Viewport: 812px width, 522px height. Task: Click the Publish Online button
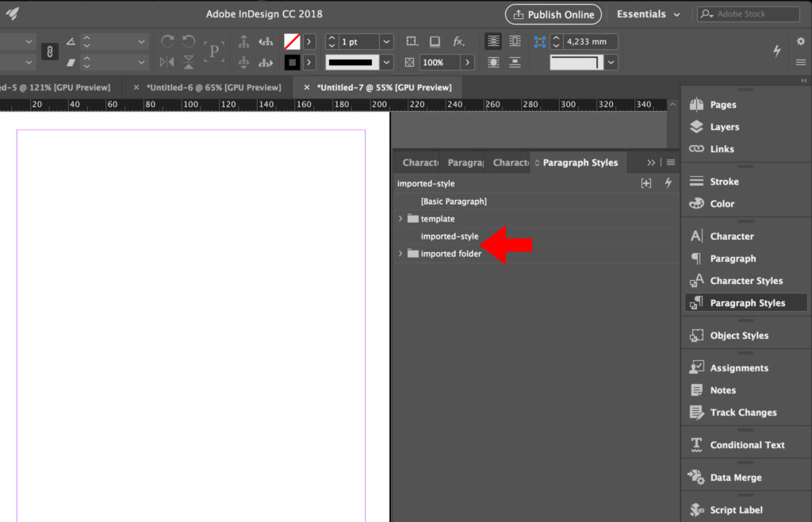553,14
